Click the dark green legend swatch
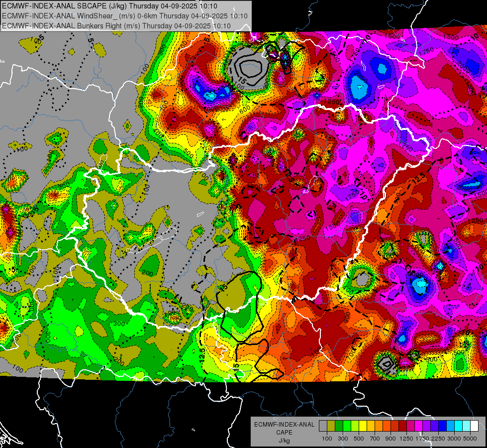This screenshot has width=487, height=448. [x=339, y=426]
